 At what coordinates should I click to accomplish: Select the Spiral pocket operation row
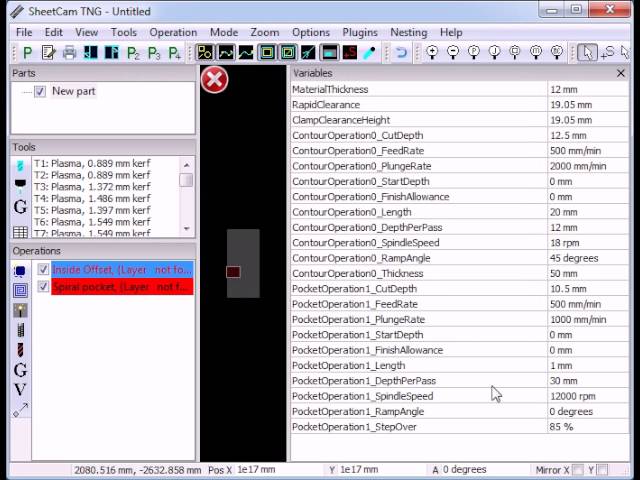coord(122,287)
